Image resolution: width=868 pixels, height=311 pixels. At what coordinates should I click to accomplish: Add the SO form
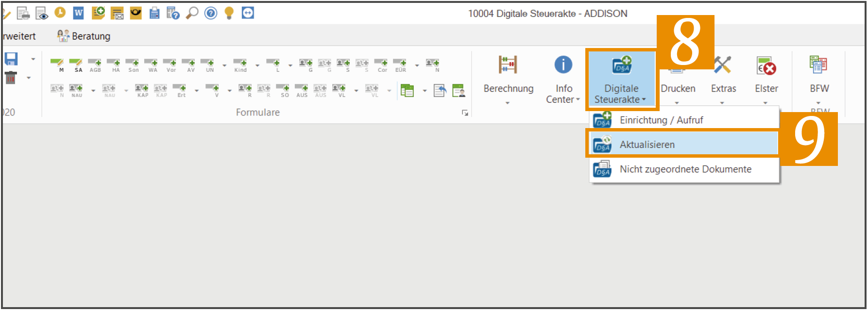[x=284, y=91]
